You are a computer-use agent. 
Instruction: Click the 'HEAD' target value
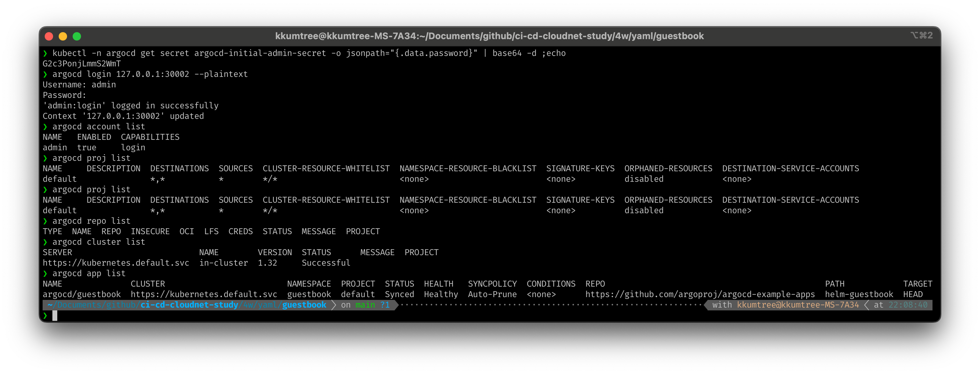913,294
